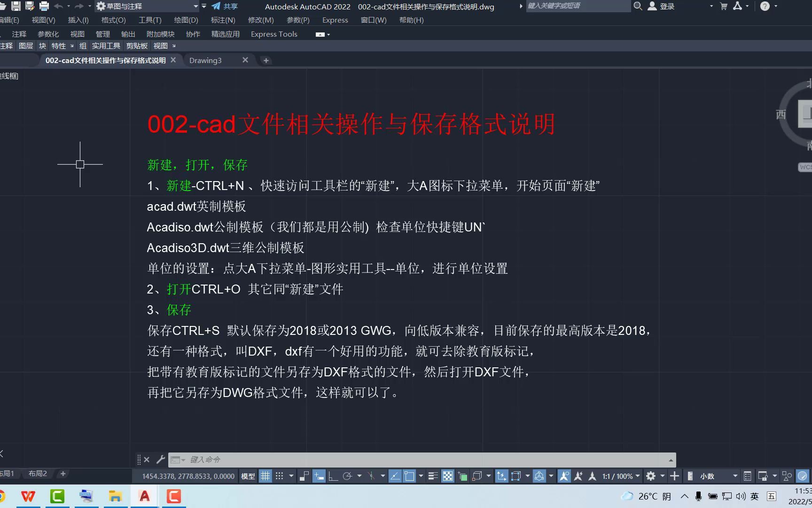
Task: Toggle Object Snap Tracking
Action: click(395, 476)
